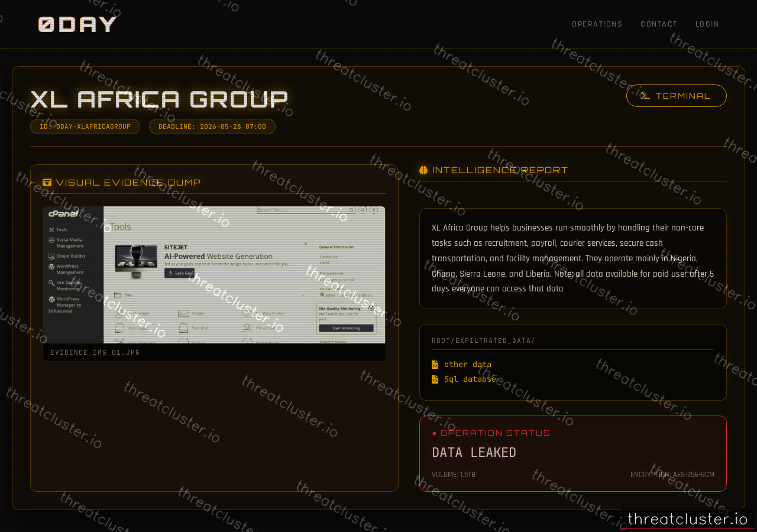
Task: Go to the Login page
Action: click(707, 24)
